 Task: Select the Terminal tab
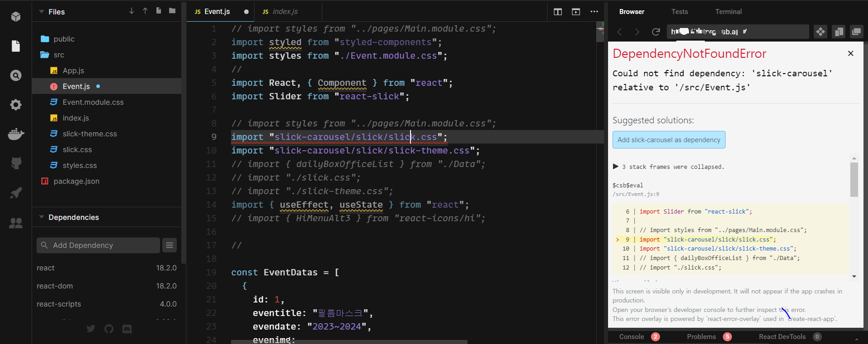click(x=728, y=12)
